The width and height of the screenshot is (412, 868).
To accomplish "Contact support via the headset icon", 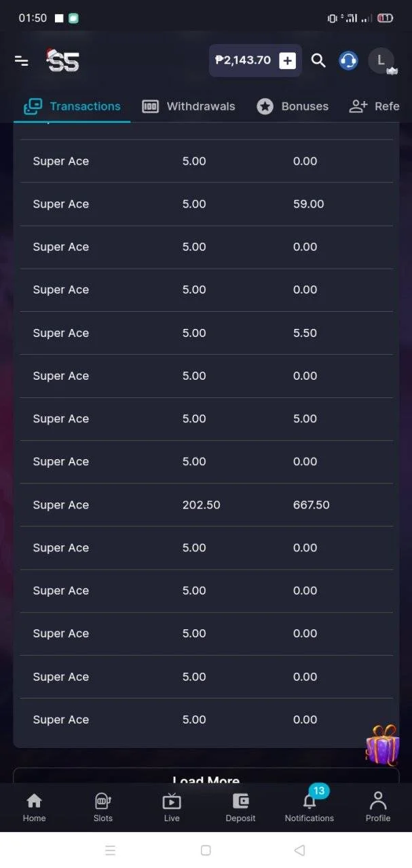I will [348, 60].
